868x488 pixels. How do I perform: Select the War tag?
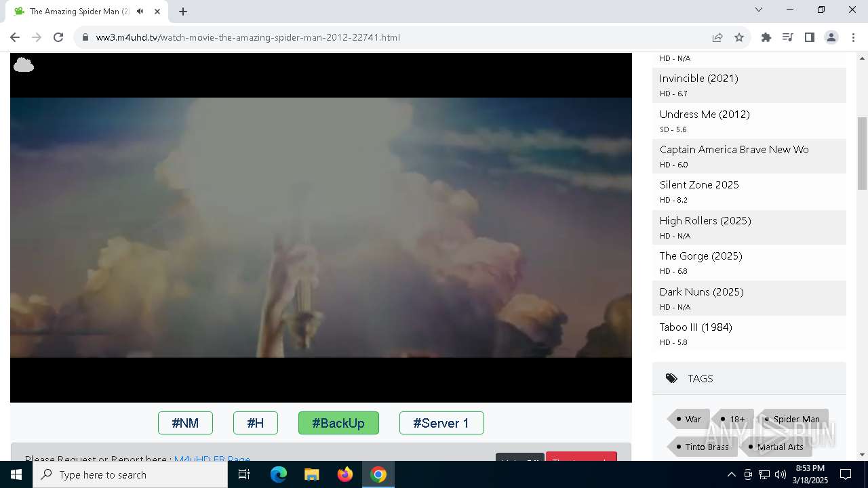[690, 419]
